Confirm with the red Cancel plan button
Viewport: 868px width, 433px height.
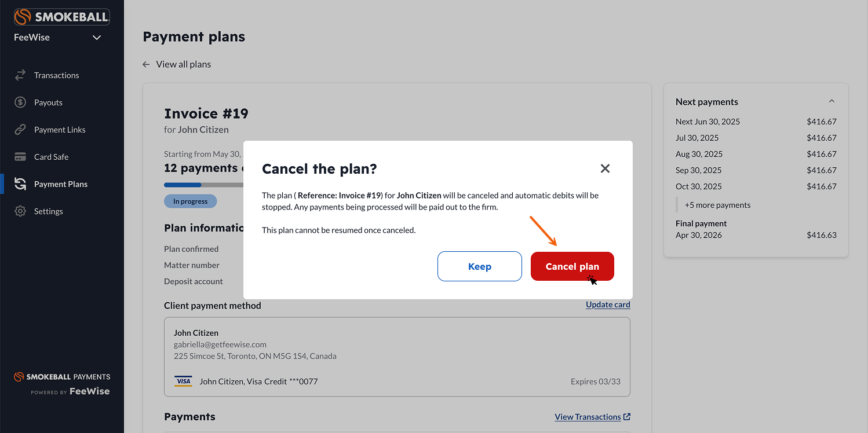click(572, 266)
